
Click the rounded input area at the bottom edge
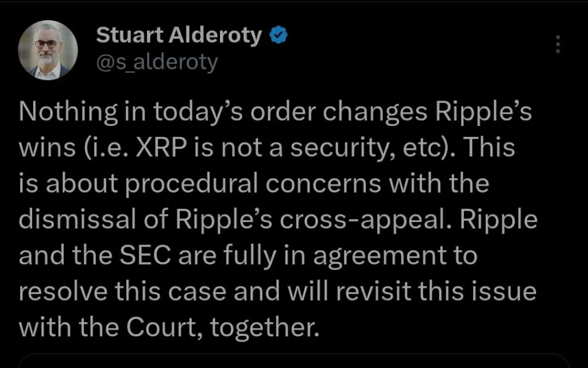(294, 362)
